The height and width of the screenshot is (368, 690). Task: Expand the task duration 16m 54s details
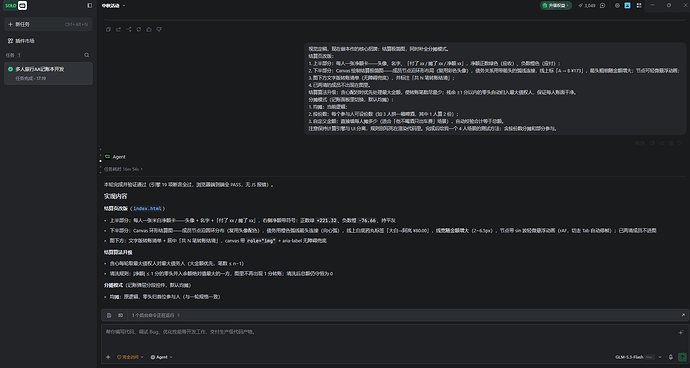[x=123, y=169]
